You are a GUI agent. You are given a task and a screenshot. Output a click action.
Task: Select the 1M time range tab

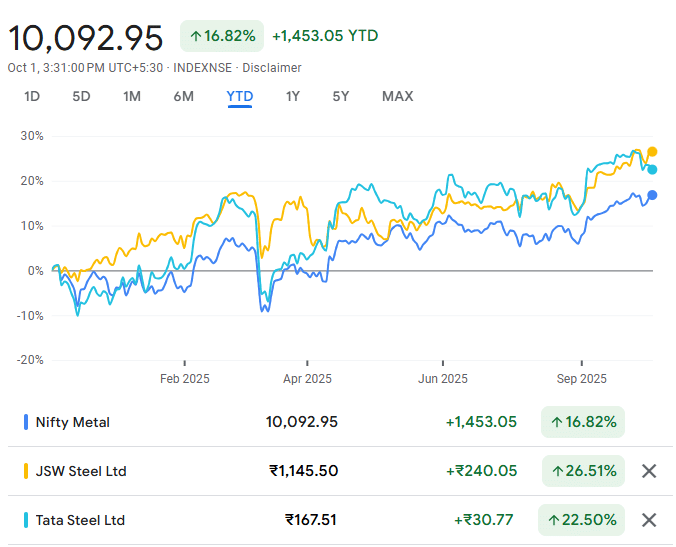point(132,97)
